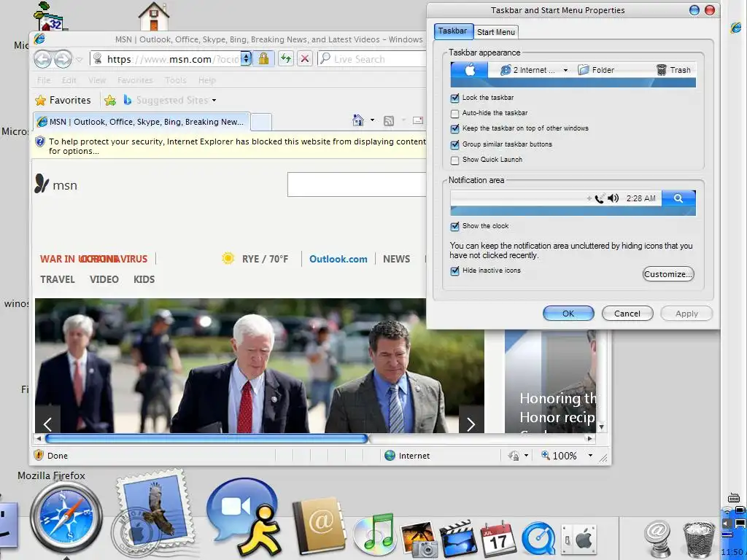Enable Auto-hide the taskbar
747x560 pixels.
pyautogui.click(x=454, y=113)
